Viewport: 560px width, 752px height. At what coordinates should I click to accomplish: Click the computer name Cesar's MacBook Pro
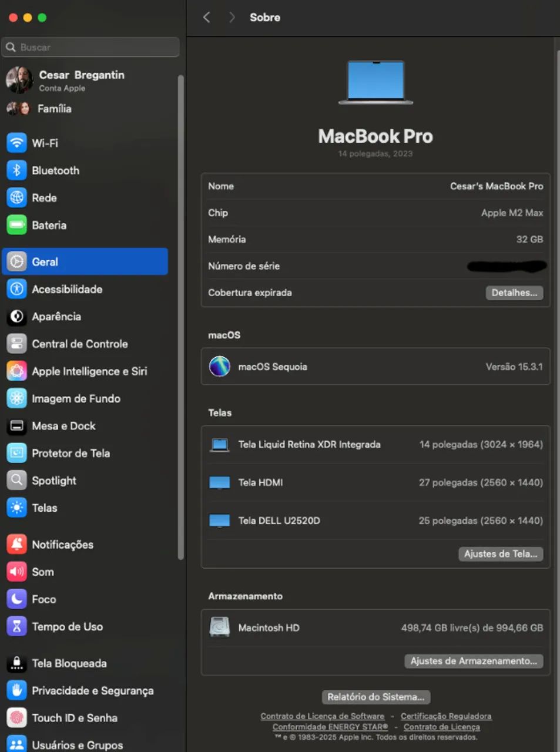click(497, 186)
